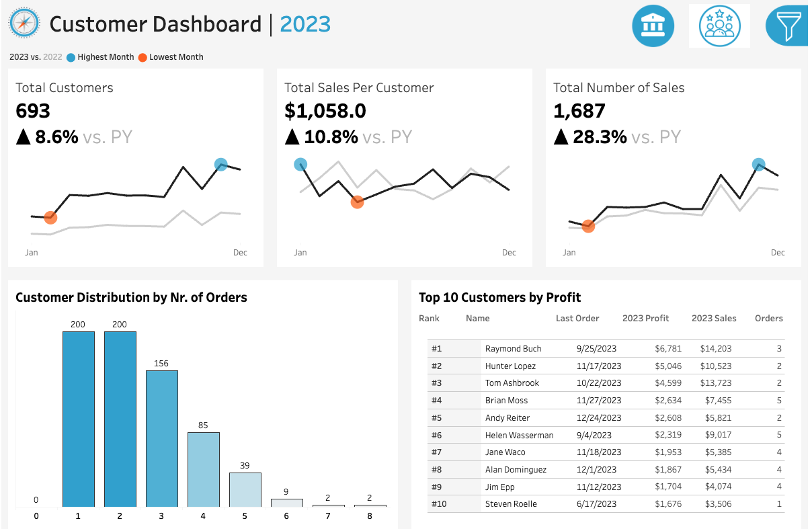Select the customers page icon

tap(719, 26)
